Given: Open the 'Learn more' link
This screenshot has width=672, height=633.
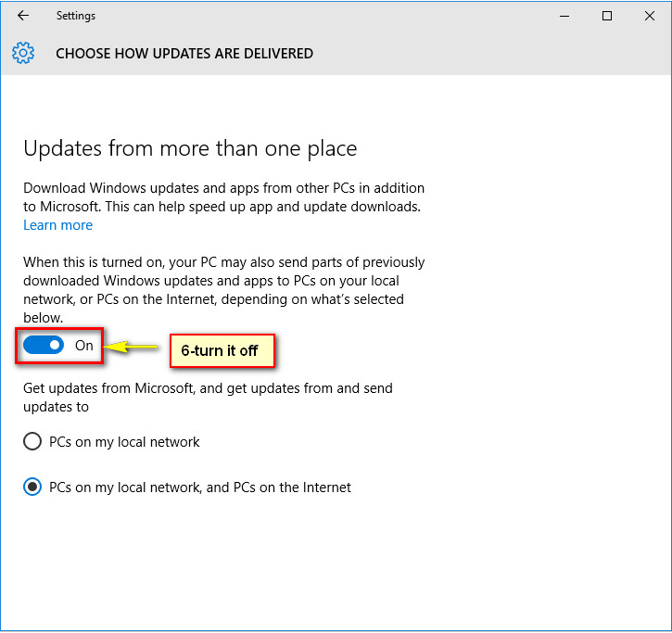Looking at the screenshot, I should (x=57, y=225).
